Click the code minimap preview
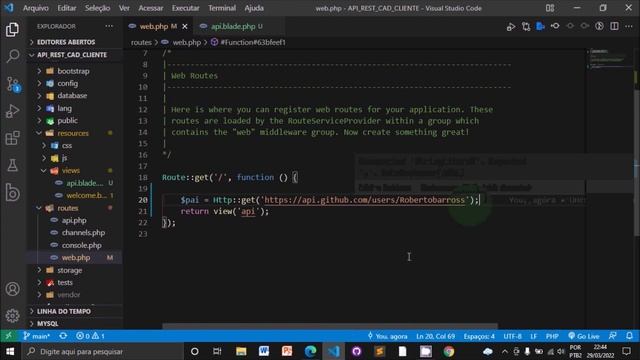 pos(609,59)
